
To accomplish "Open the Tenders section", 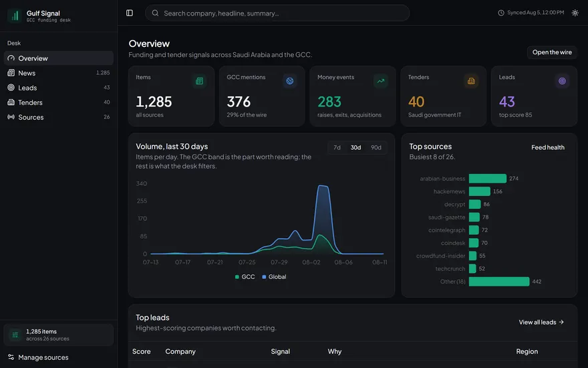I will (x=59, y=102).
